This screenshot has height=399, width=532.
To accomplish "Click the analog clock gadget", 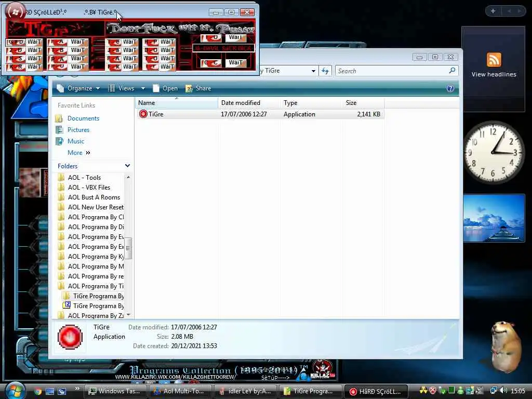I will 493,152.
